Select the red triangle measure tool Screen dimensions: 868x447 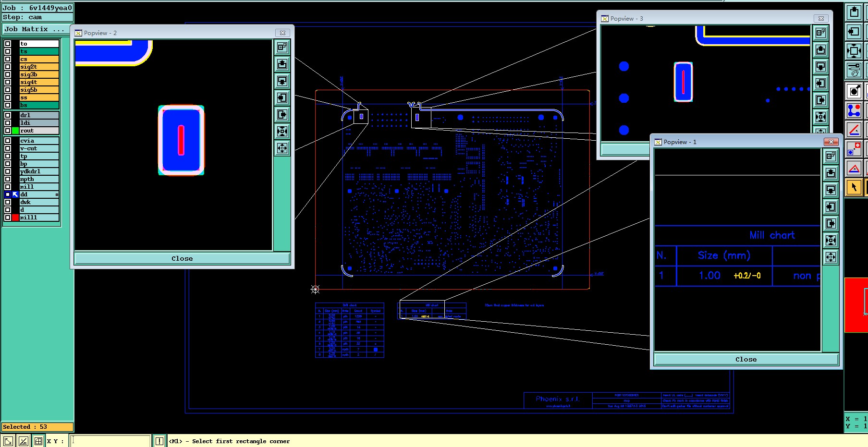854,168
